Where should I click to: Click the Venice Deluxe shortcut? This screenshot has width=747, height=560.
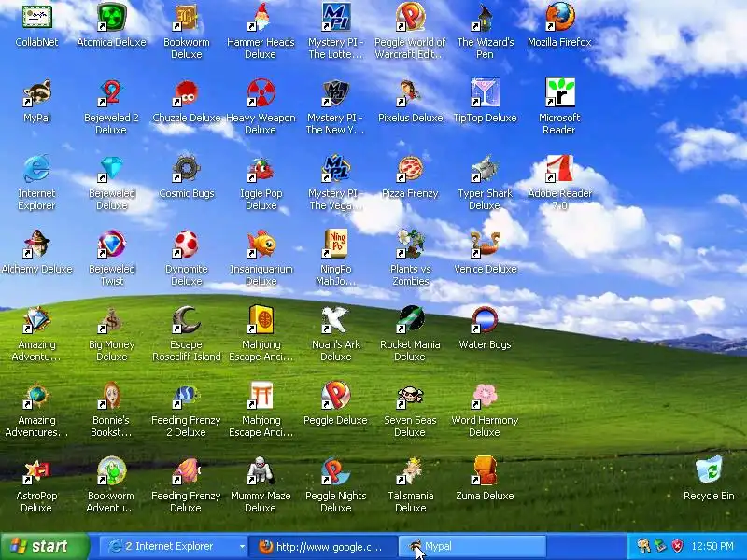(485, 245)
